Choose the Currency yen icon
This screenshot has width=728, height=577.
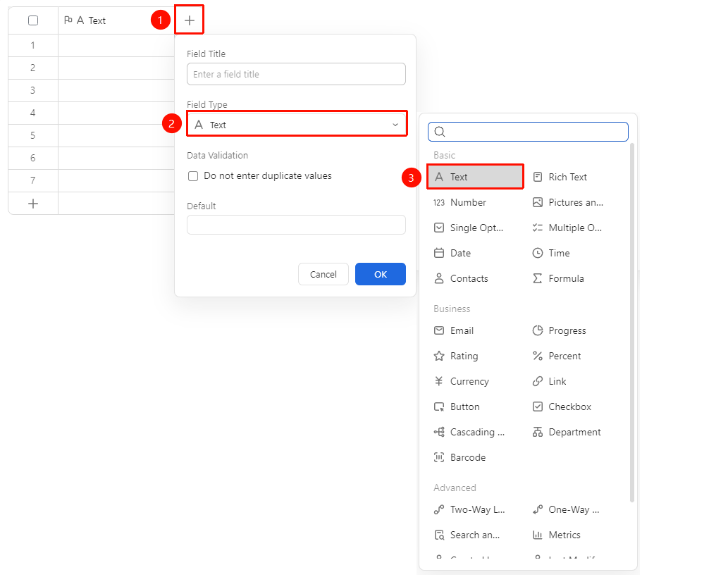coord(439,381)
